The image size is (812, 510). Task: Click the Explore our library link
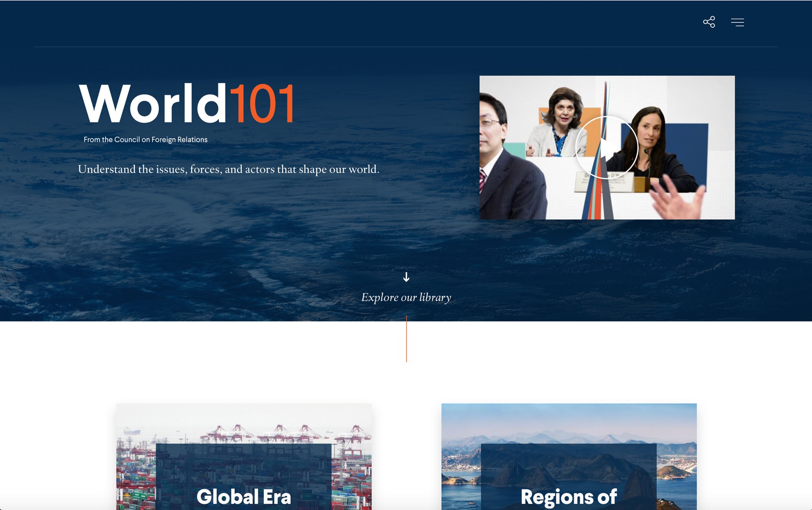[406, 297]
